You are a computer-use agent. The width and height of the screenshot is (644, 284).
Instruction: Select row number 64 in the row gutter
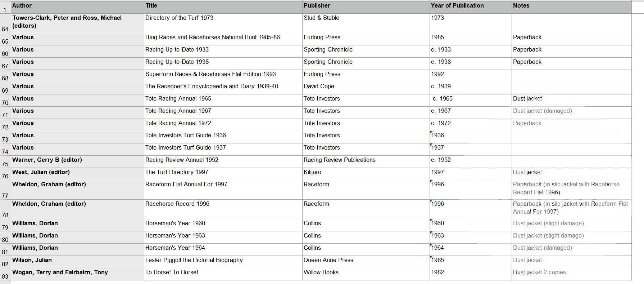(5, 23)
